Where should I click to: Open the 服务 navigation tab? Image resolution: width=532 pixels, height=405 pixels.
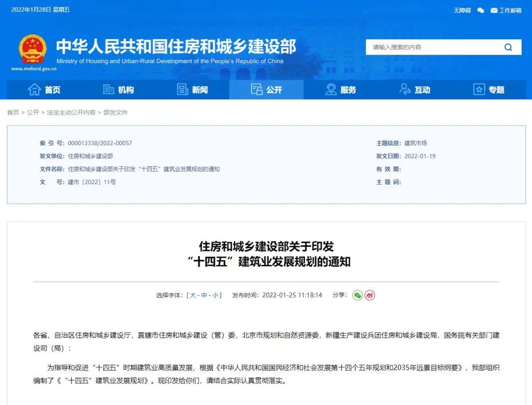coord(341,90)
